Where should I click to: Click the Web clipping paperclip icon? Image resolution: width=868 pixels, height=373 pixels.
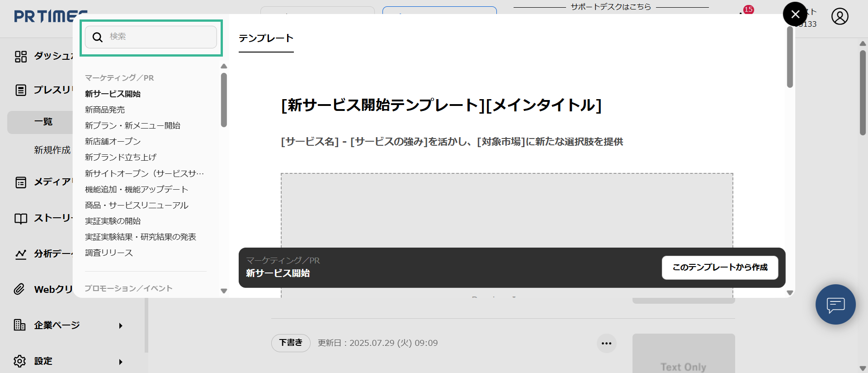point(19,289)
